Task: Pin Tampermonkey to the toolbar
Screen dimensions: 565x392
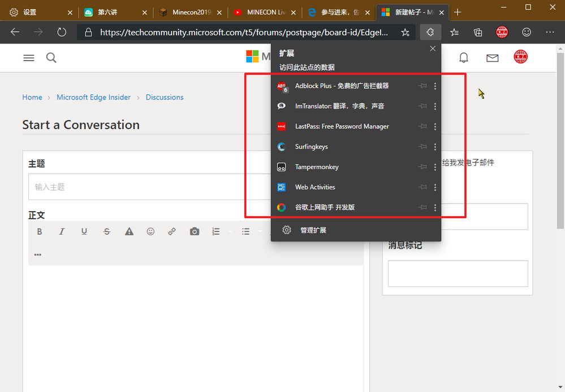Action: pyautogui.click(x=422, y=167)
